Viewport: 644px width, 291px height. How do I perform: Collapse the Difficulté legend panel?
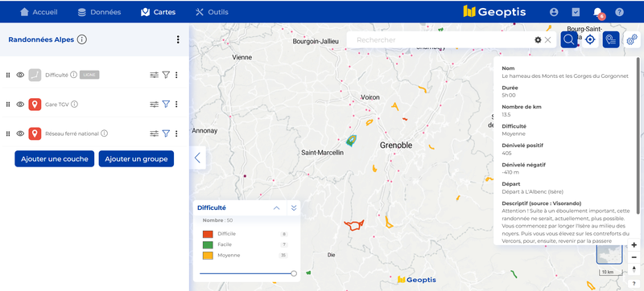click(x=276, y=207)
